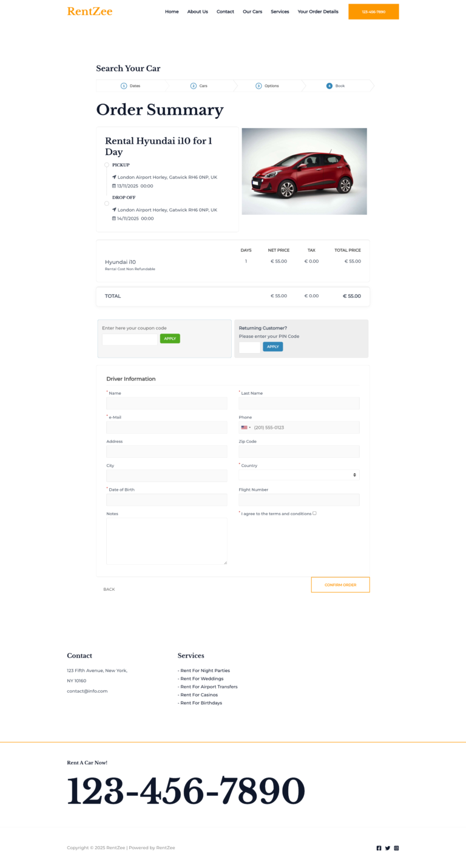Viewport: 466px width, 868px height.
Task: Click the coupon code input field
Action: click(x=130, y=339)
